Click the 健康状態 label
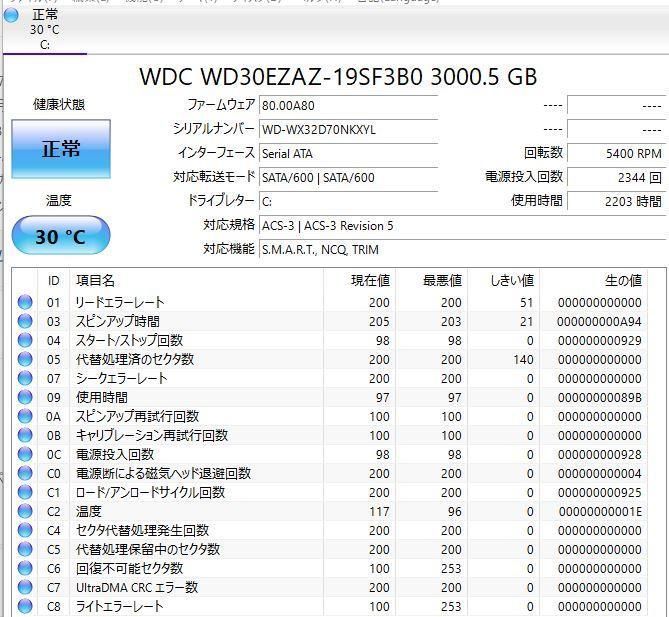 point(59,105)
